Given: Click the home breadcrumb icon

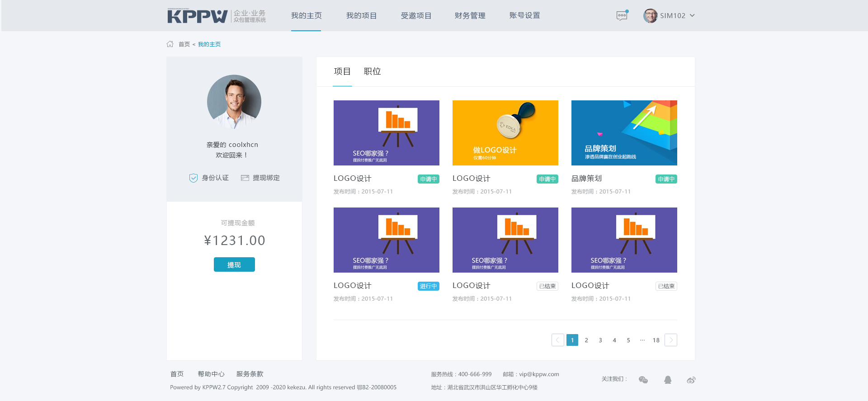Looking at the screenshot, I should [x=170, y=44].
